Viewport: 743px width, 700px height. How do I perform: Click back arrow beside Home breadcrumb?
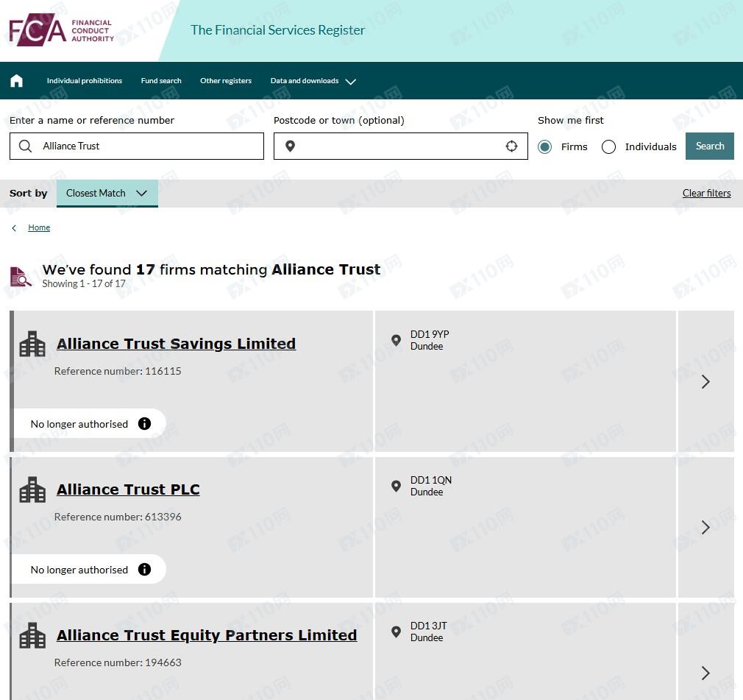[14, 228]
